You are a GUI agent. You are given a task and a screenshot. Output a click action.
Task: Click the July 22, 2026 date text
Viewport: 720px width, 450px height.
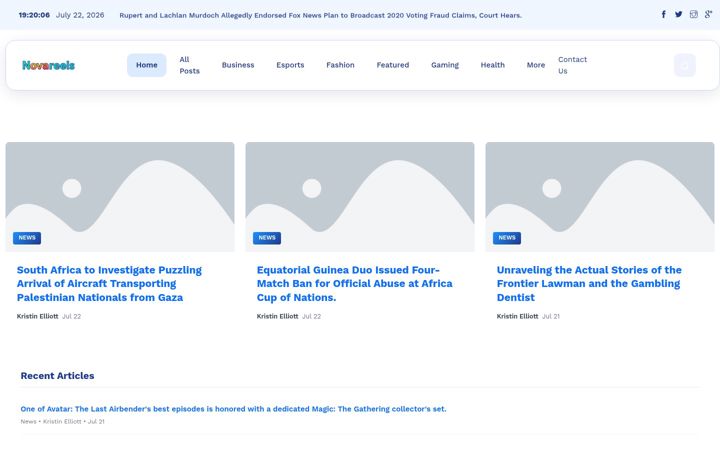[x=80, y=15]
